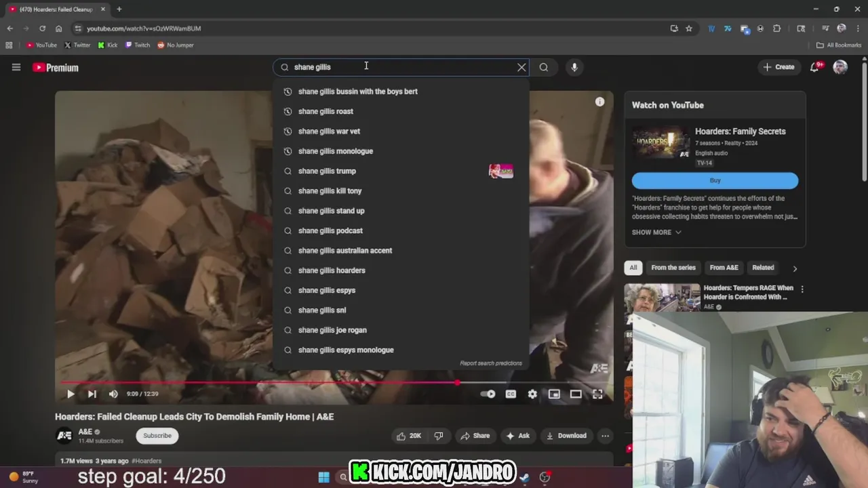Start voice search with the microphone
Image resolution: width=868 pixels, height=488 pixels.
574,67
